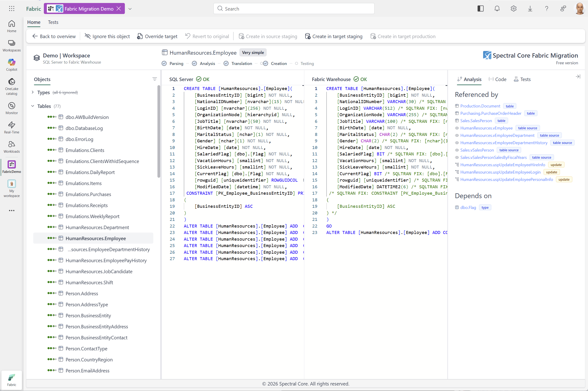Open HumanResources.vEmployee reference link

coord(486,128)
